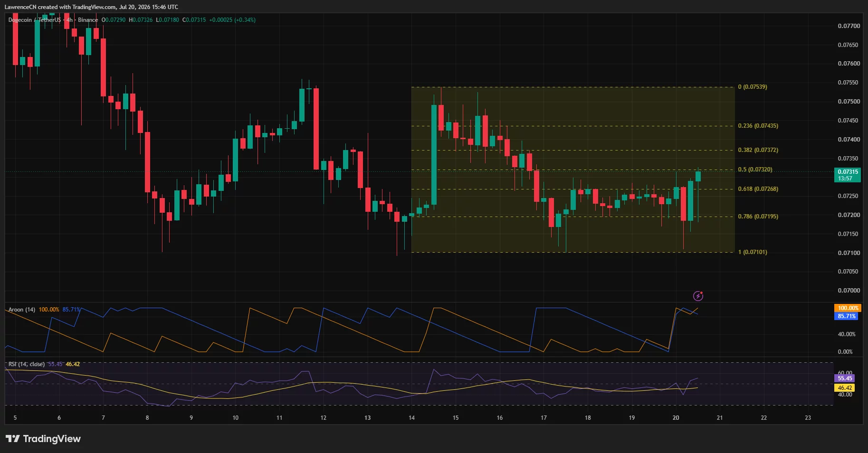The height and width of the screenshot is (453, 868).
Task: Click the Aroon (14) indicator label
Action: click(22, 310)
